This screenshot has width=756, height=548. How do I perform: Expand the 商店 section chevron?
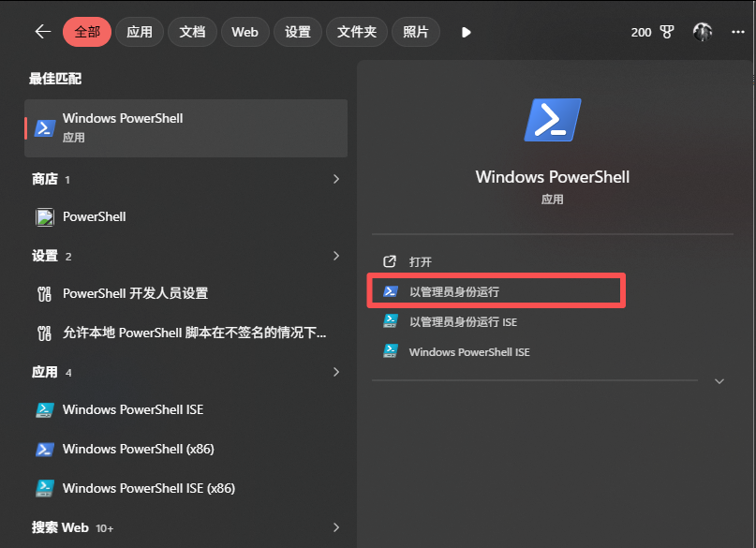pos(336,179)
